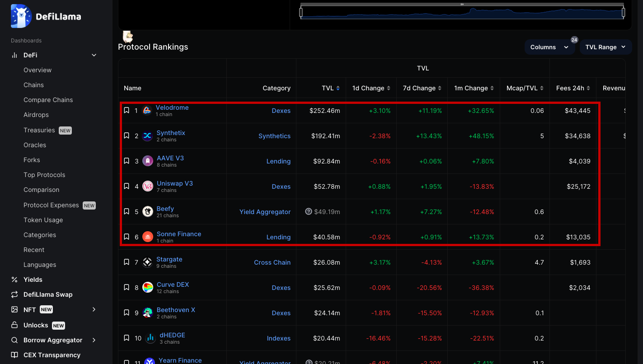The height and width of the screenshot is (364, 643).
Task: Click the AAVE V3 ghost icon
Action: [148, 161]
